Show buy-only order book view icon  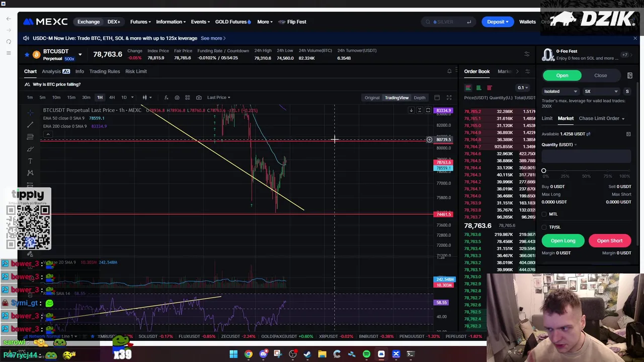tap(478, 88)
